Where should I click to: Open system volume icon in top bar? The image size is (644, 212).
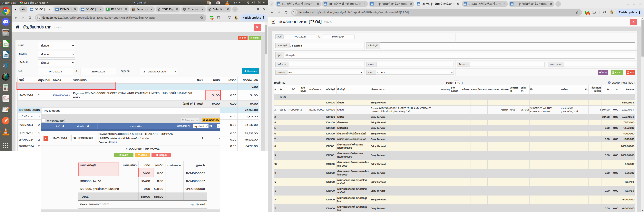[253, 3]
